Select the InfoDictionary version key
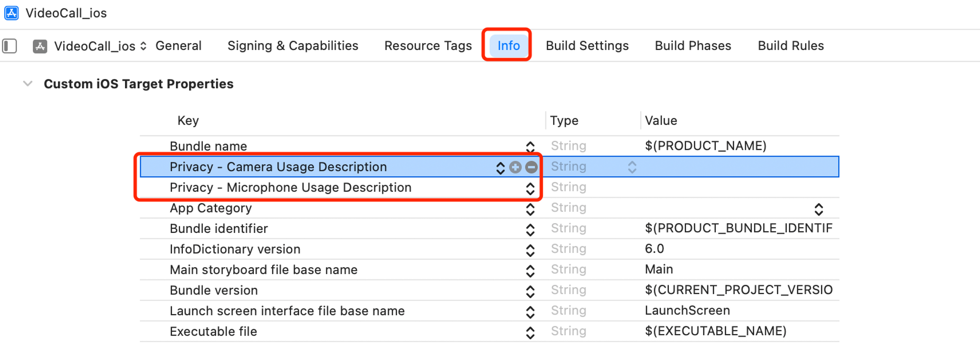Viewport: 980px width, 344px height. [235, 249]
